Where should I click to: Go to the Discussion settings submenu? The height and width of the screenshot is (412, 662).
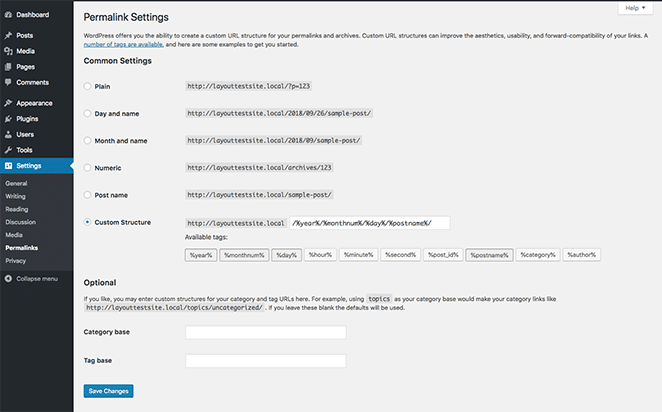(19, 222)
